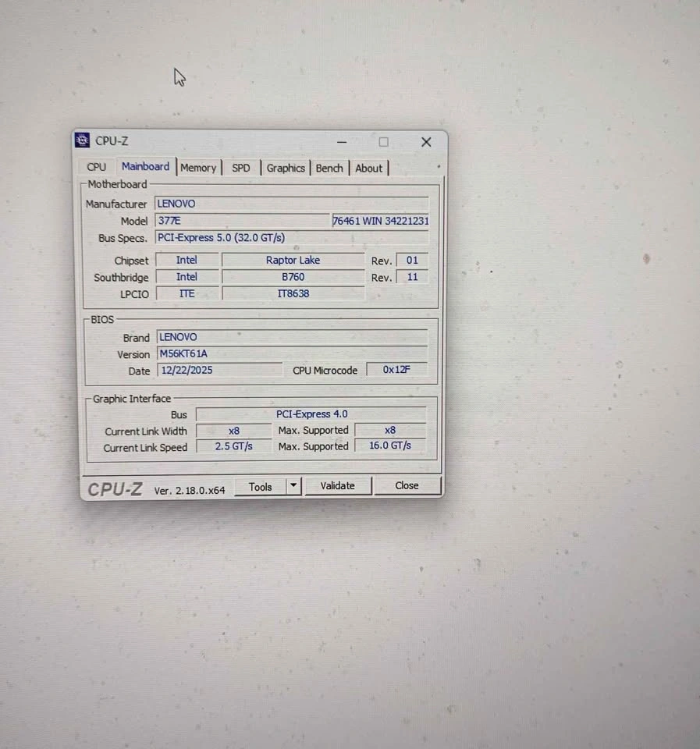
Task: Click the LPCIO vendor 'ITE' field
Action: pos(187,293)
